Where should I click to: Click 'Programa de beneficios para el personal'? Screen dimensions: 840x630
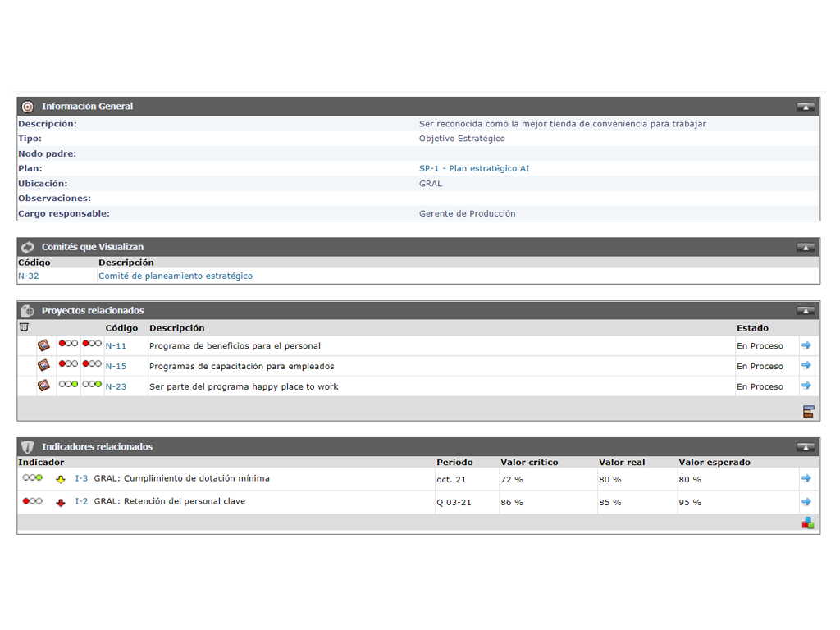click(235, 346)
